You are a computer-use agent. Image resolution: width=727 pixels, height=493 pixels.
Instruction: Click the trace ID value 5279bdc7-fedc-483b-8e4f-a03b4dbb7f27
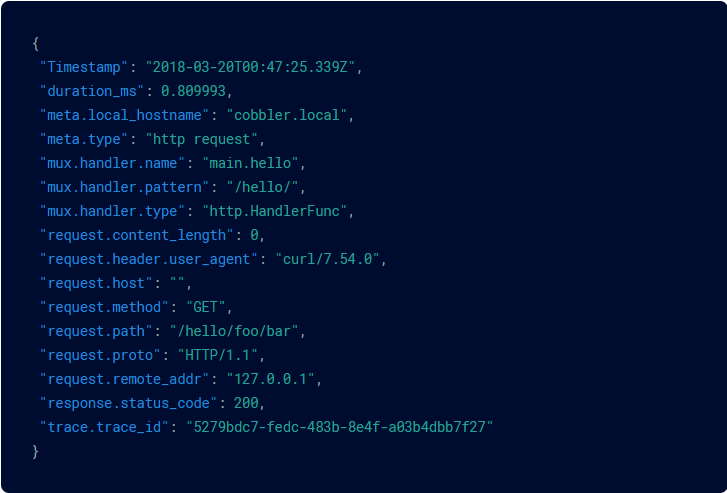click(339, 427)
